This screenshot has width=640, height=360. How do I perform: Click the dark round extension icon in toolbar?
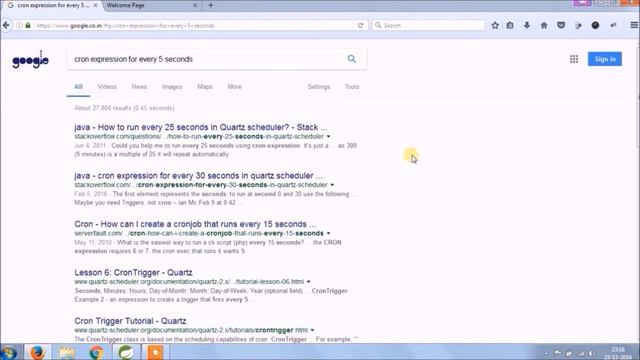[x=596, y=25]
